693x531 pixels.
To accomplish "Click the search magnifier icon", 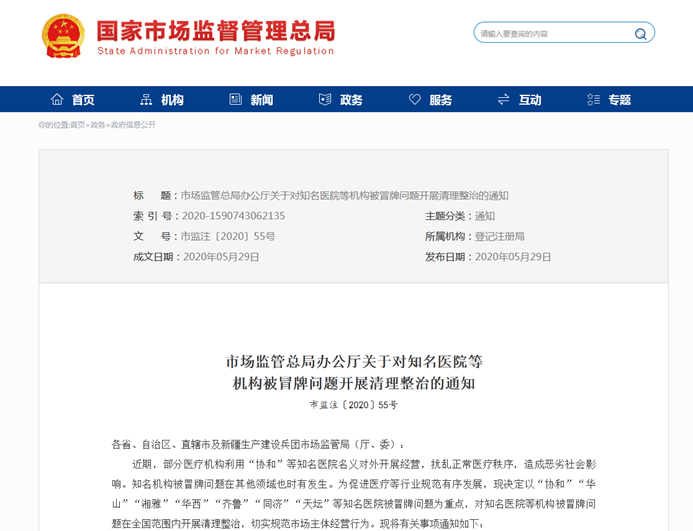I will coord(640,34).
